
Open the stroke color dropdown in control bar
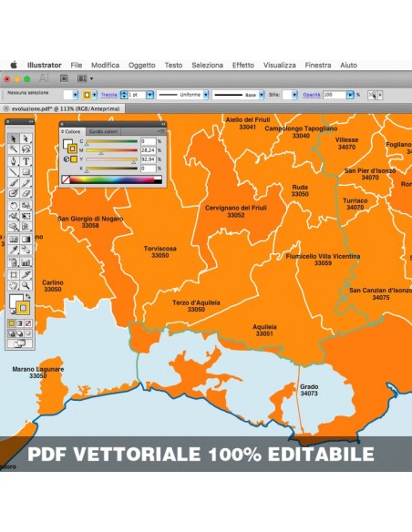[x=95, y=95]
